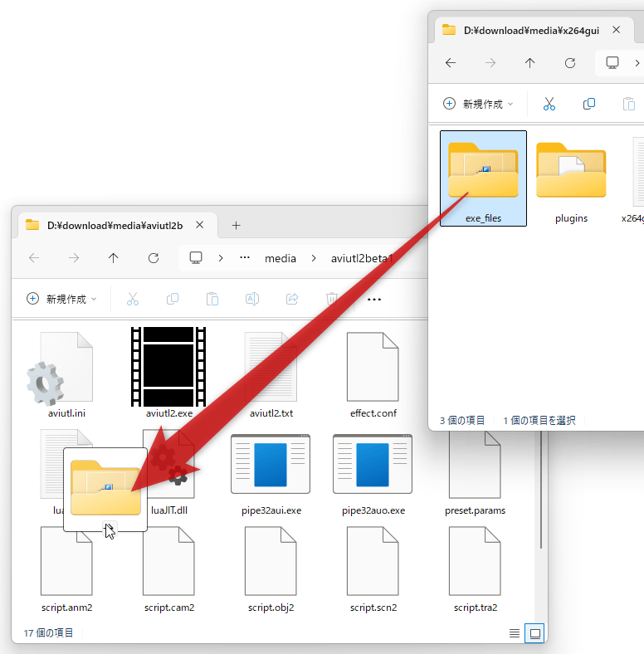The width and height of the screenshot is (644, 654).
Task: Select effect.conf file
Action: [373, 374]
